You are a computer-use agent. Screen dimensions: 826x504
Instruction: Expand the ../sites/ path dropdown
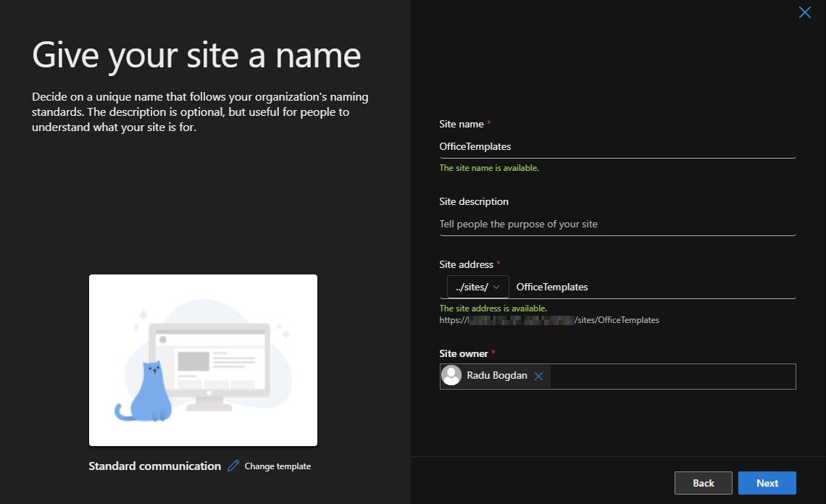point(478,287)
